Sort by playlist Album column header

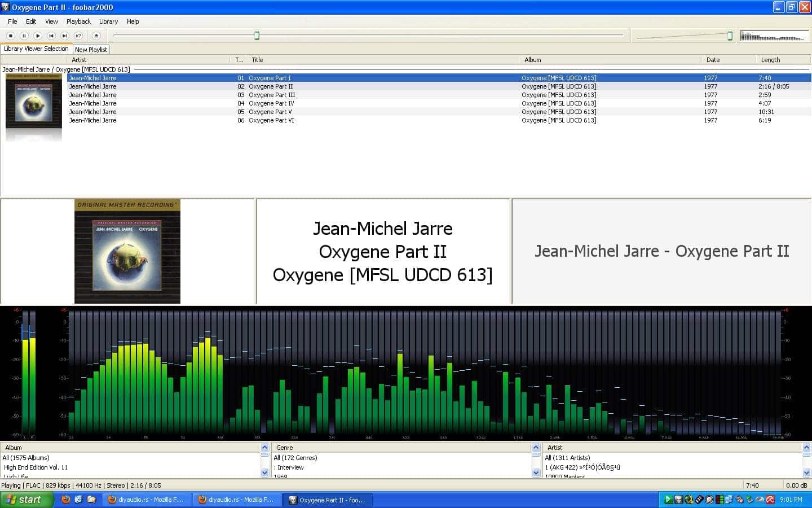coord(611,60)
